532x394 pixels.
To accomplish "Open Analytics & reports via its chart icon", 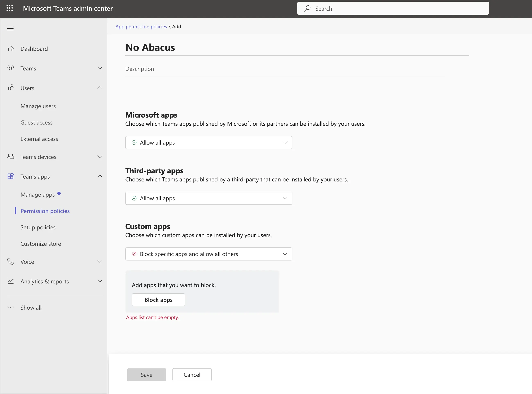I will pyautogui.click(x=11, y=281).
